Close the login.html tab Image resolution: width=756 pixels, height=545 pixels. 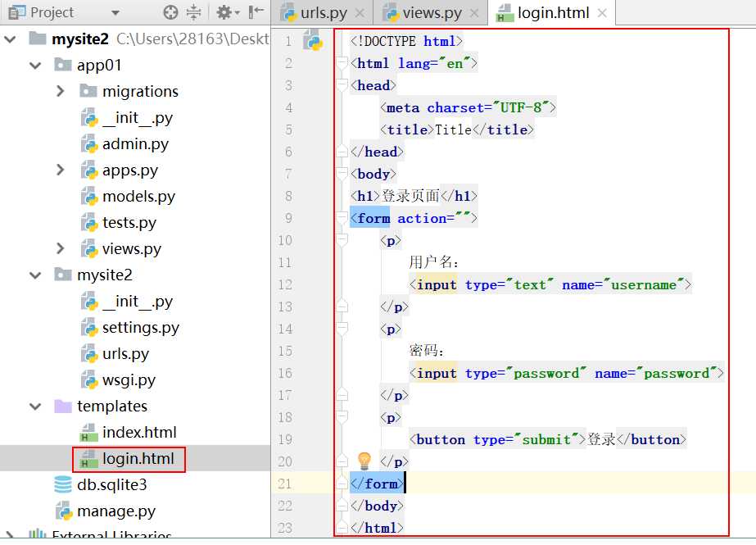[602, 13]
